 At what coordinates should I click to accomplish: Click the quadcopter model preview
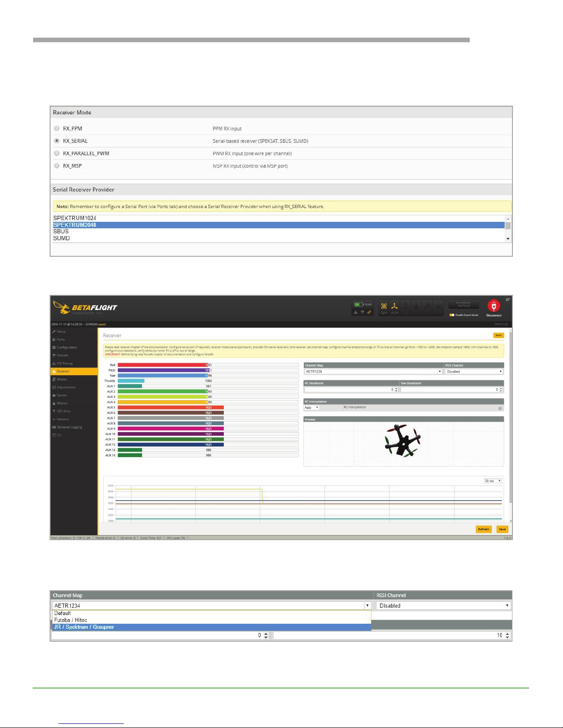tap(403, 440)
